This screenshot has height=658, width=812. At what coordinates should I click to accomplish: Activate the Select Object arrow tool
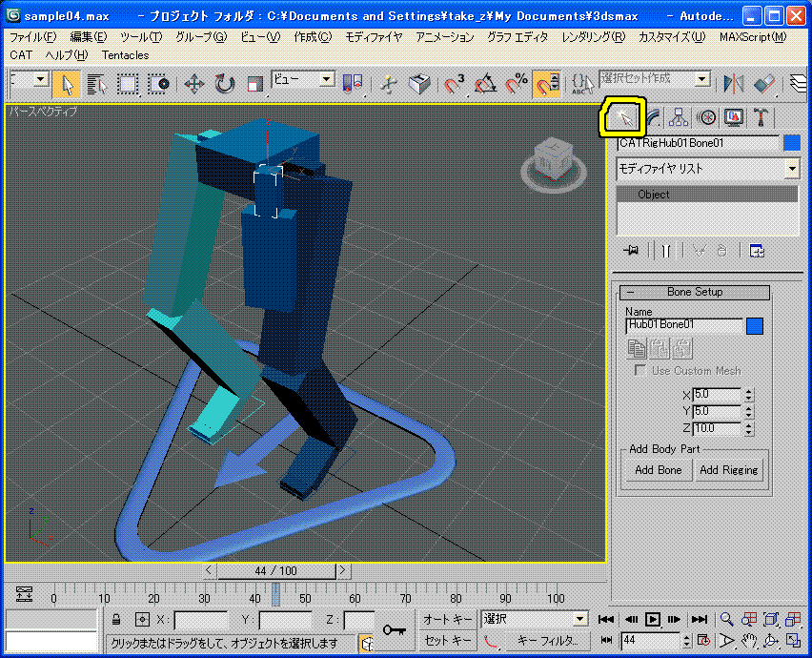pyautogui.click(x=67, y=83)
